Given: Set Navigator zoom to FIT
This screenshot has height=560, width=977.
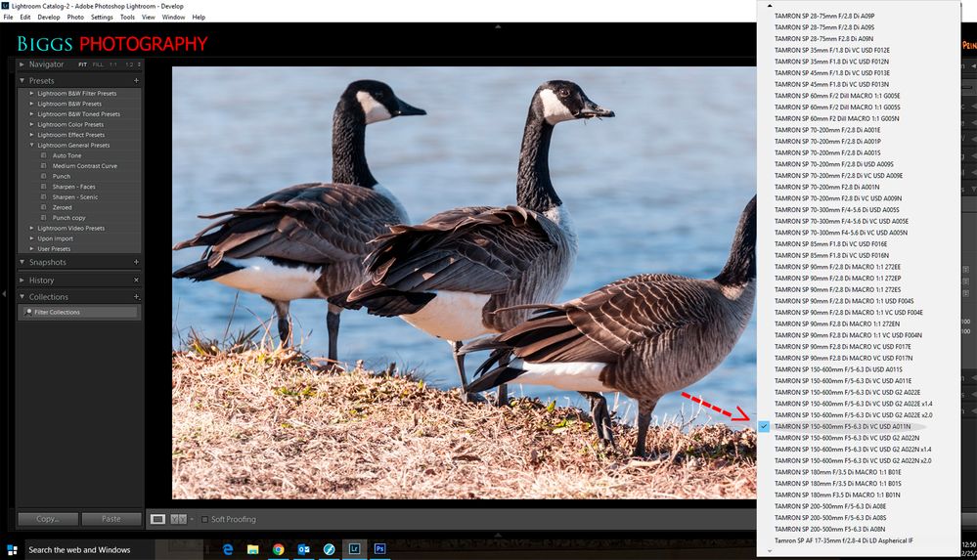Looking at the screenshot, I should pos(83,65).
